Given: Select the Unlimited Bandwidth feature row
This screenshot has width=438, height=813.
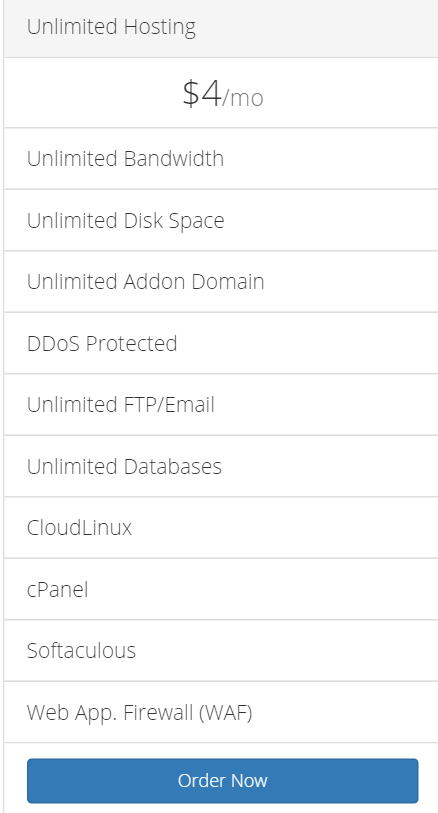Looking at the screenshot, I should [x=221, y=158].
